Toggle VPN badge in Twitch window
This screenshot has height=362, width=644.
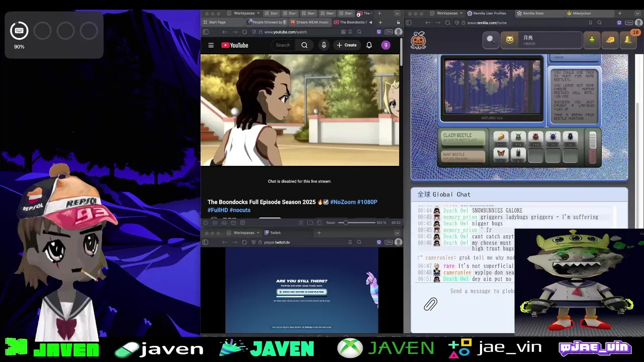389,242
